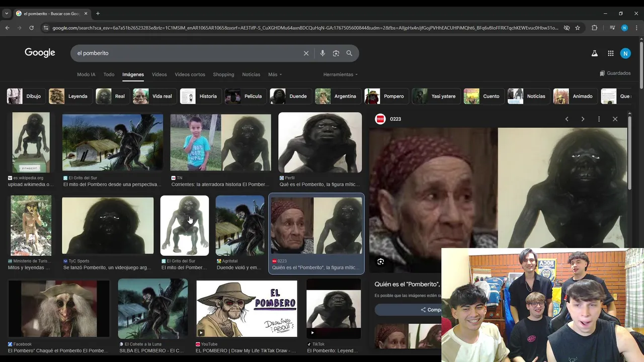Open the es.wikipedia.org Pombero statue thumbnail

pos(31,142)
